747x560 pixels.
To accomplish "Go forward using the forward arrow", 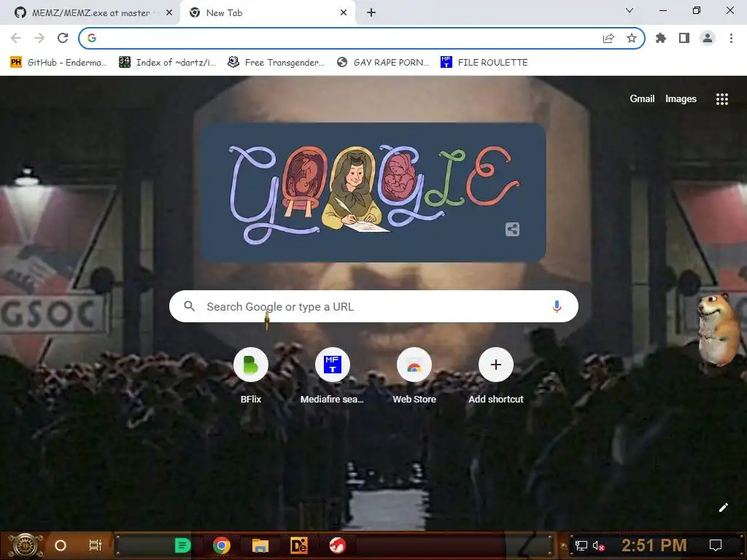I will click(39, 38).
